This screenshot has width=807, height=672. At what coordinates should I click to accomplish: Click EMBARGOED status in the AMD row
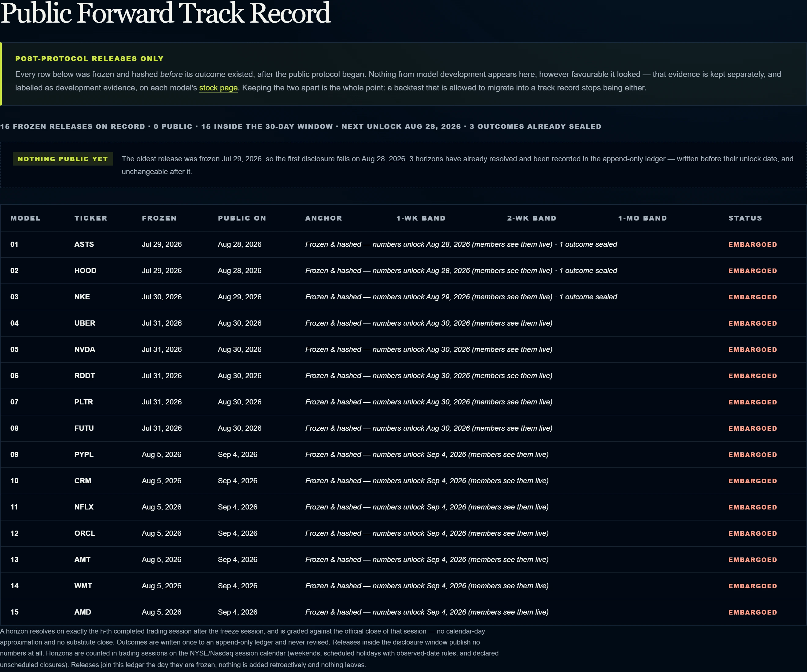(752, 612)
